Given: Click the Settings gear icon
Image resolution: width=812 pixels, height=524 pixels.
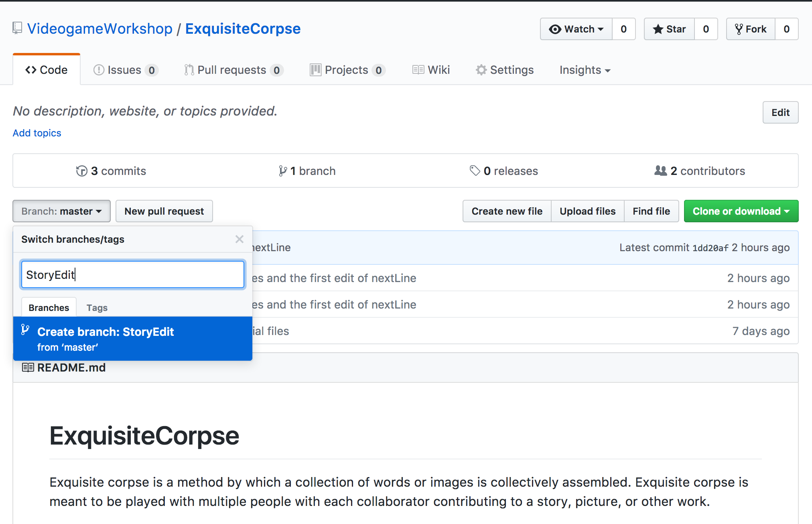Looking at the screenshot, I should [x=481, y=70].
